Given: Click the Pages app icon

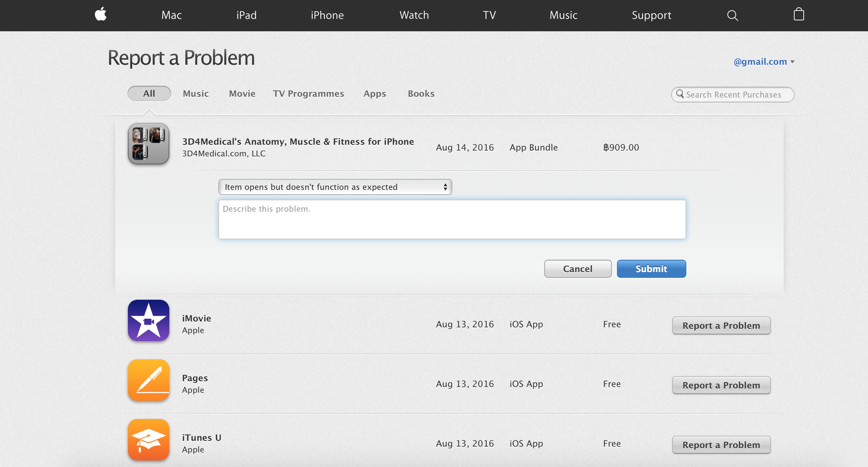Looking at the screenshot, I should [149, 380].
